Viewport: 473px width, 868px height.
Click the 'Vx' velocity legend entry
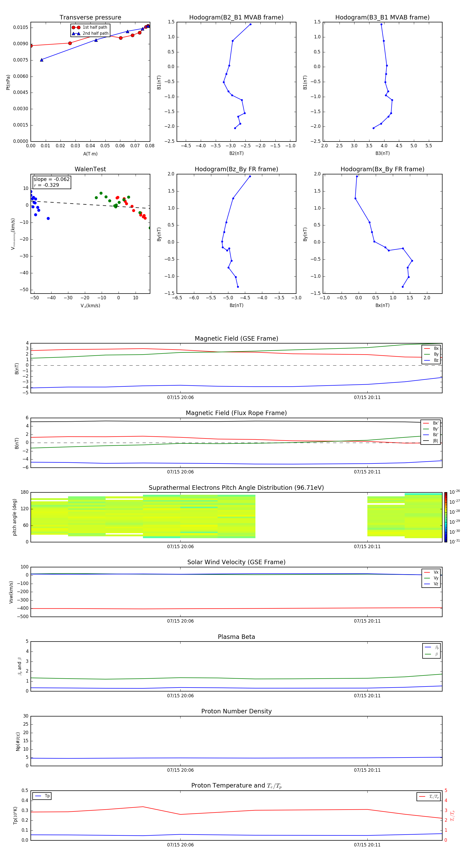[431, 572]
